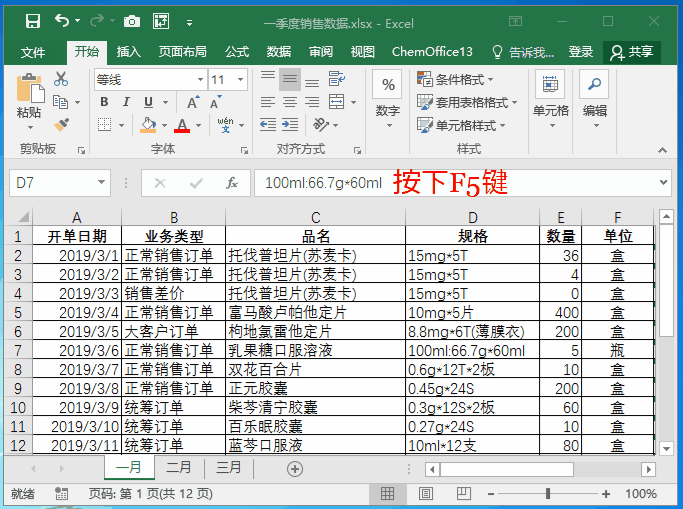
Task: Toggle wrap text in cell
Action: click(x=337, y=79)
